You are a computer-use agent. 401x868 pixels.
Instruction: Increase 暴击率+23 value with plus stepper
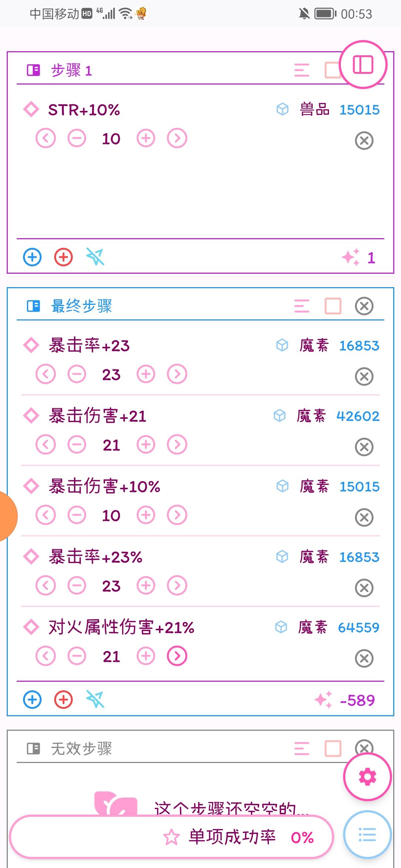[146, 374]
